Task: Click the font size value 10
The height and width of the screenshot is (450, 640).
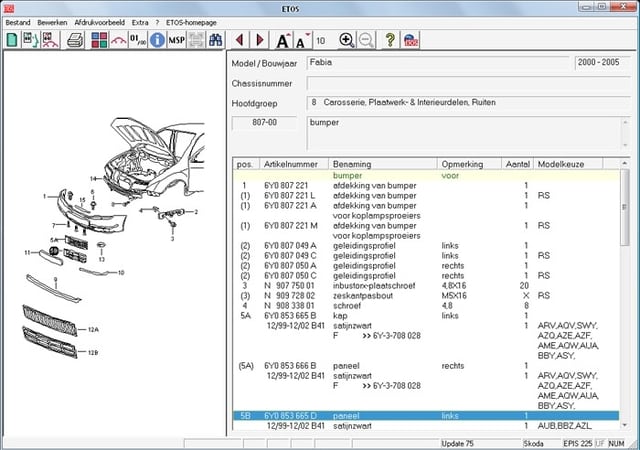Action: tap(320, 41)
